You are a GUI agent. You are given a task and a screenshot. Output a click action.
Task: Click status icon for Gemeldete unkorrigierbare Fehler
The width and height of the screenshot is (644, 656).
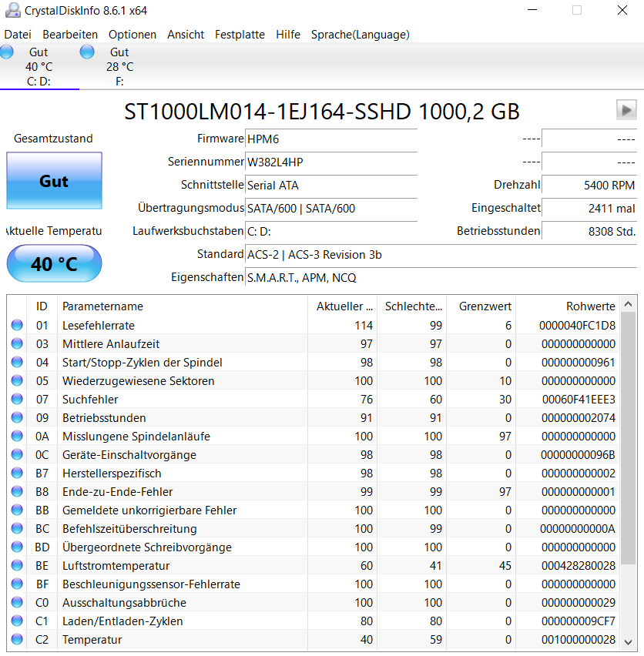17,510
